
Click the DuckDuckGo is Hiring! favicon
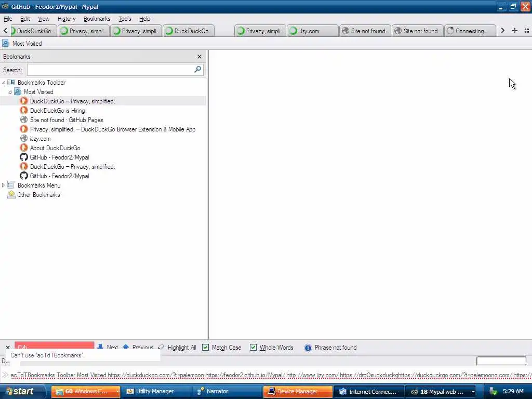point(24,111)
